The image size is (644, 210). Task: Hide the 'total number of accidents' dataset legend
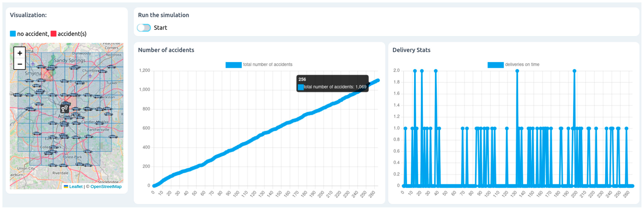tap(234, 65)
